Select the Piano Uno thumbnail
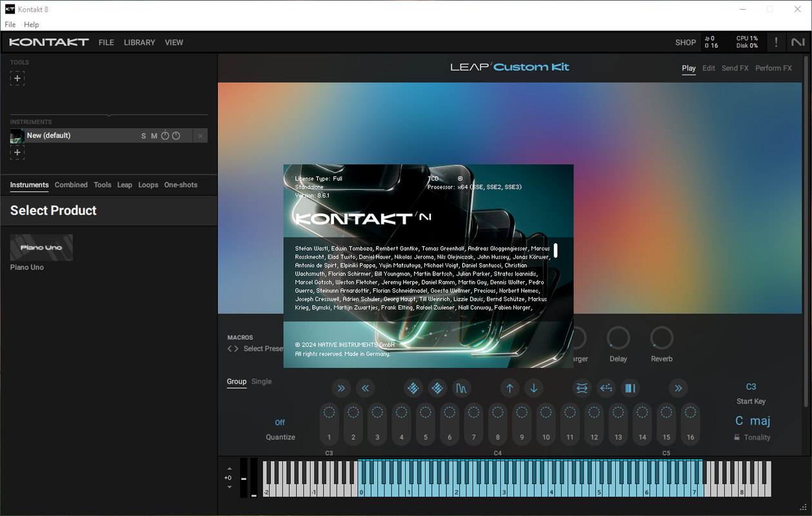This screenshot has width=812, height=516. (x=41, y=248)
